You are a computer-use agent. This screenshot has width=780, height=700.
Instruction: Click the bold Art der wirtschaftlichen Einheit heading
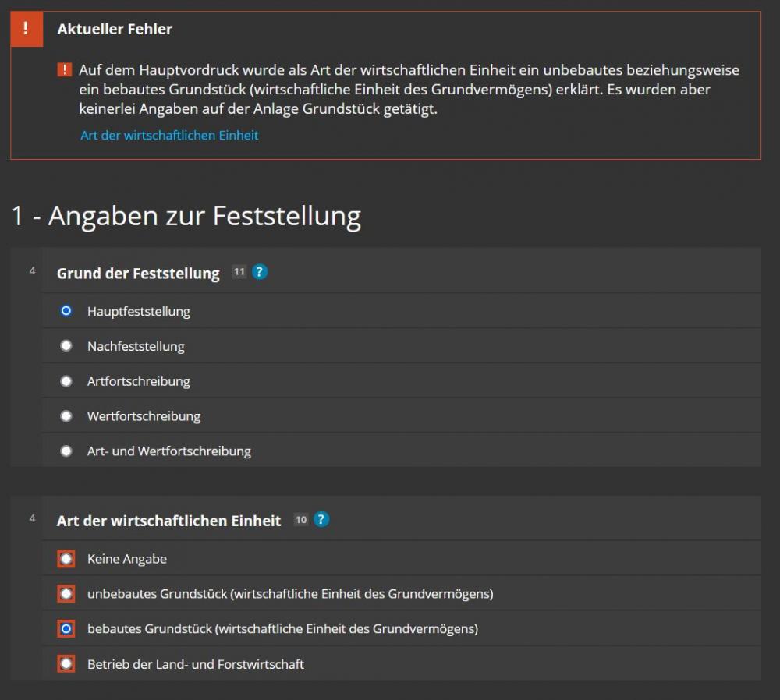click(168, 521)
